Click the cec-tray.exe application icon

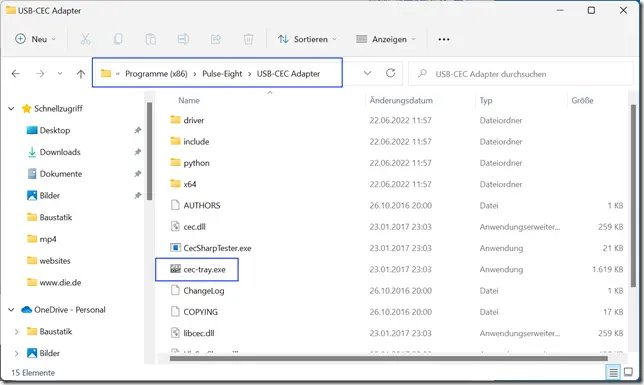tap(175, 269)
